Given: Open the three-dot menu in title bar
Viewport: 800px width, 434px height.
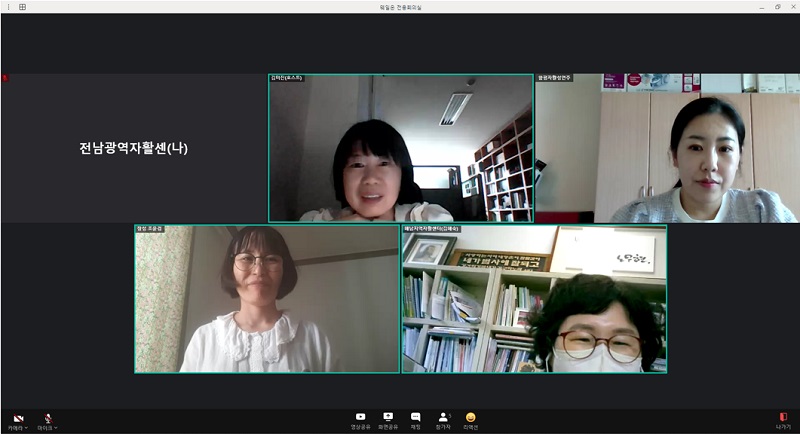Looking at the screenshot, I should click(x=8, y=7).
